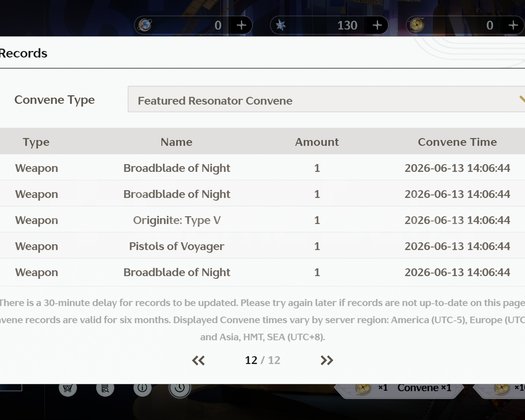
Task: Select the Convene Time column header
Action: [x=457, y=142]
